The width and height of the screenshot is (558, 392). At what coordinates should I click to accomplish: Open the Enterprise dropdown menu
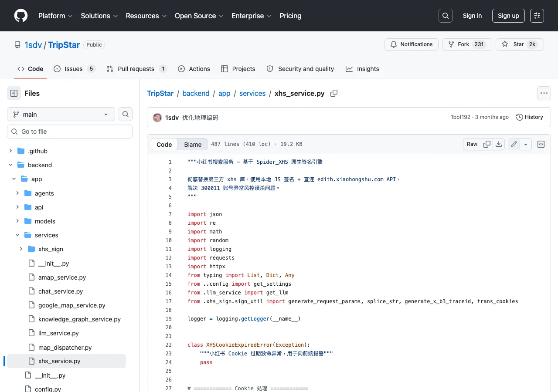click(252, 16)
